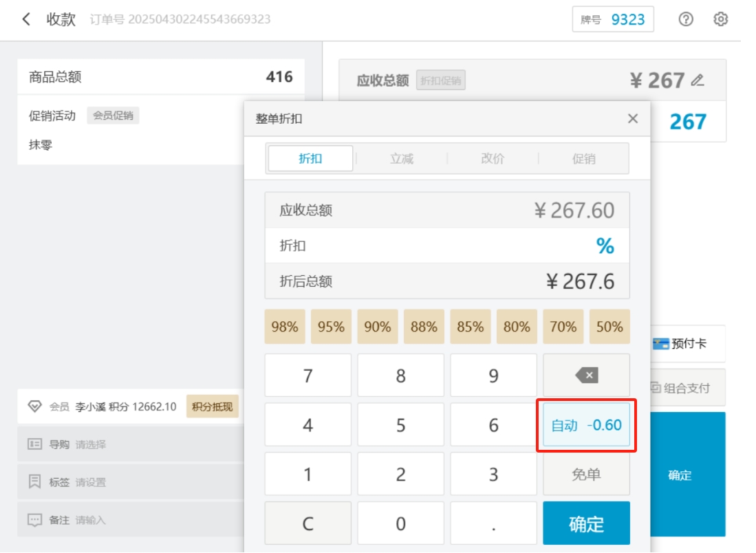Close the 整单折扣 dialog
This screenshot has width=756, height=553.
(633, 119)
